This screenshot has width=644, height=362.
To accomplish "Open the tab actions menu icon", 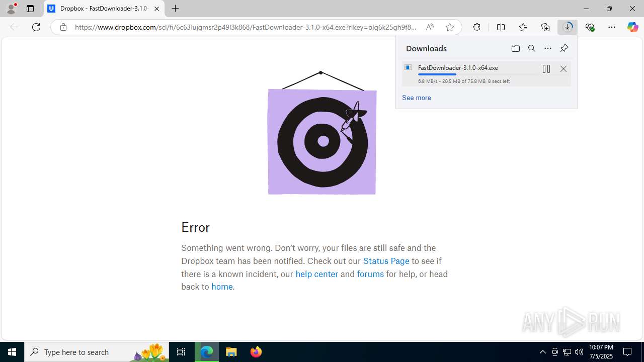I will pyautogui.click(x=30, y=9).
